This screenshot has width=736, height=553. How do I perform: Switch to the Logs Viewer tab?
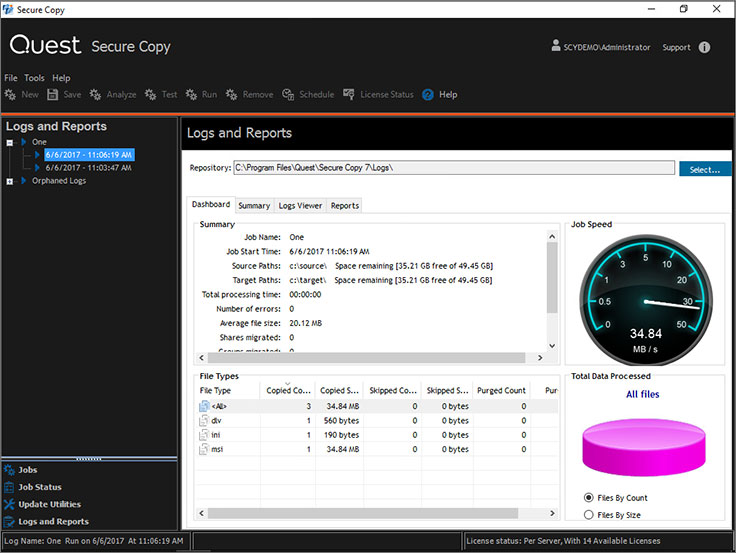[x=300, y=206]
